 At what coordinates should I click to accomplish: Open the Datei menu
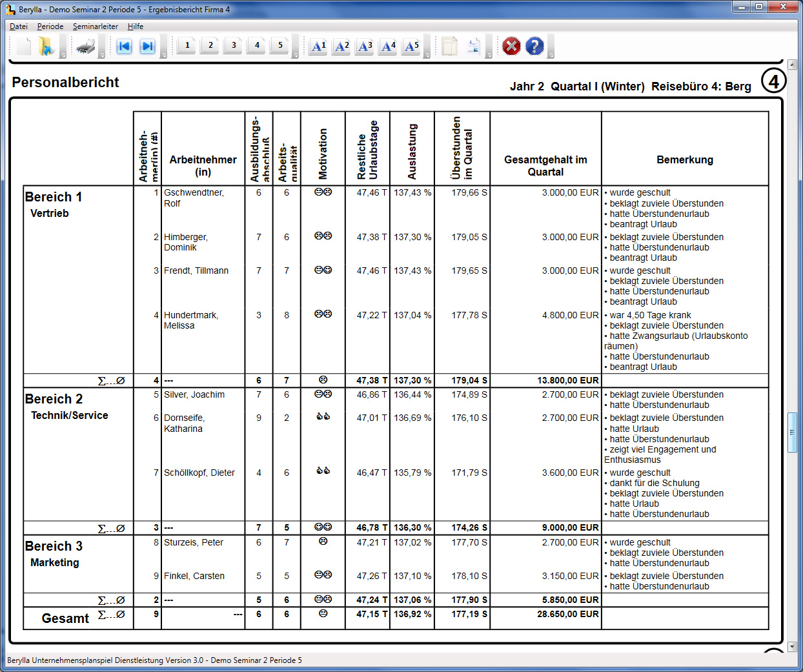pos(19,26)
